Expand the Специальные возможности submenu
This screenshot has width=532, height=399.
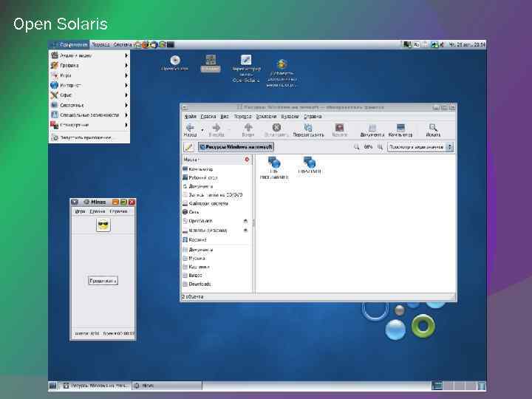pos(89,115)
